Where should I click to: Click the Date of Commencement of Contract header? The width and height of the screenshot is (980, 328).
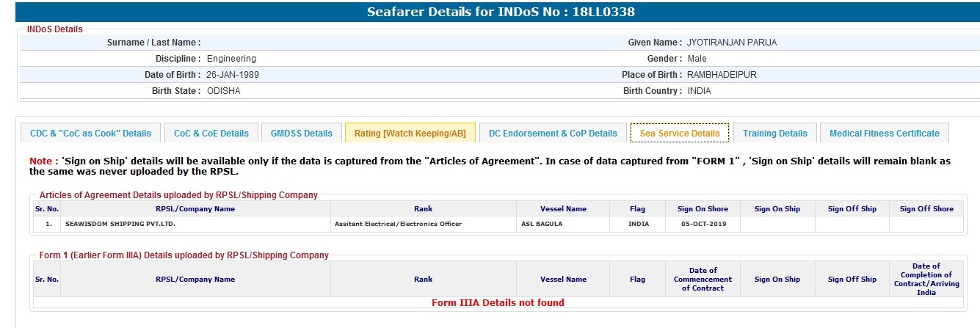tap(703, 279)
